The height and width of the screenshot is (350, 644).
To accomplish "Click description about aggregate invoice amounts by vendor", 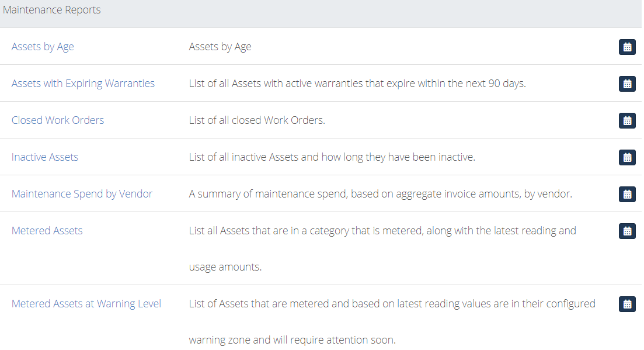I will click(x=380, y=194).
